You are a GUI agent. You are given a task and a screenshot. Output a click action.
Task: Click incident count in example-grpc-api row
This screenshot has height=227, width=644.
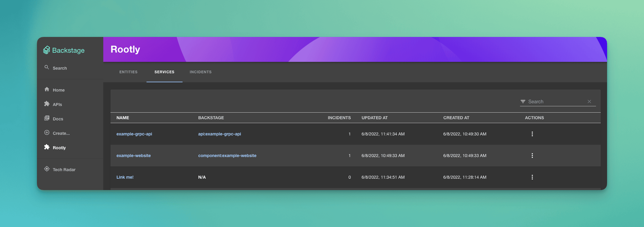349,134
